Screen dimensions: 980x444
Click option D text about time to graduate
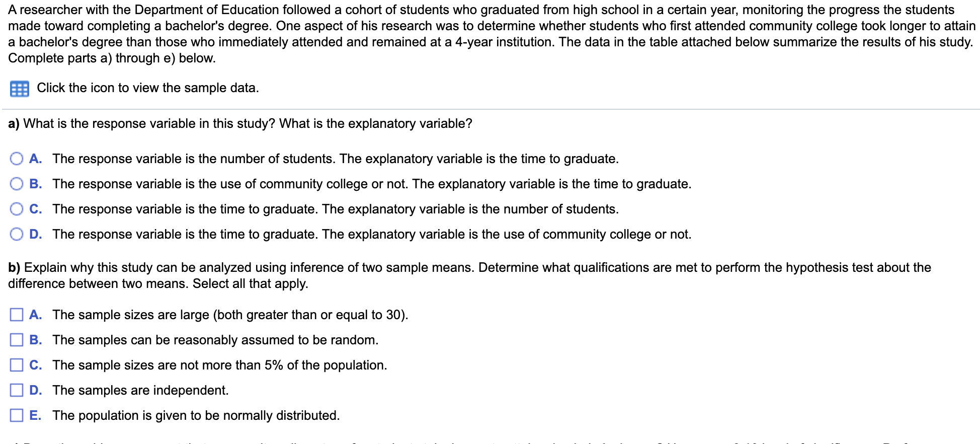pos(372,234)
